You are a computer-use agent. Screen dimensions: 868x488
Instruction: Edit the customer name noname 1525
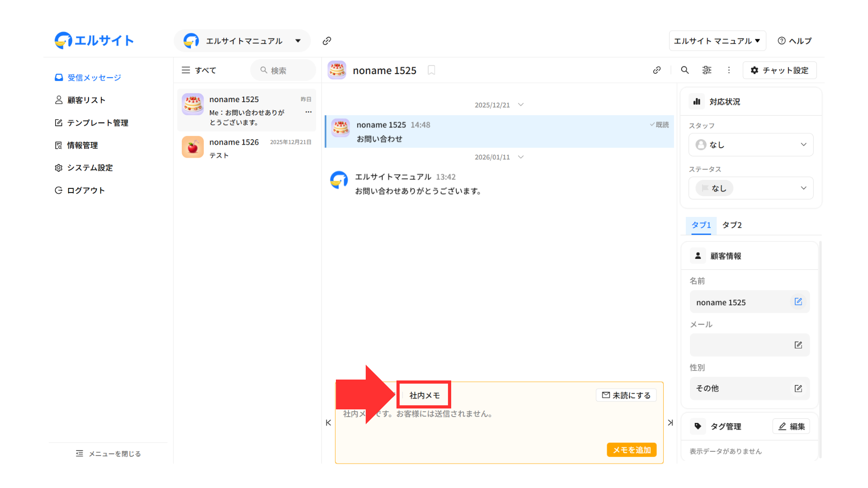[x=798, y=302]
